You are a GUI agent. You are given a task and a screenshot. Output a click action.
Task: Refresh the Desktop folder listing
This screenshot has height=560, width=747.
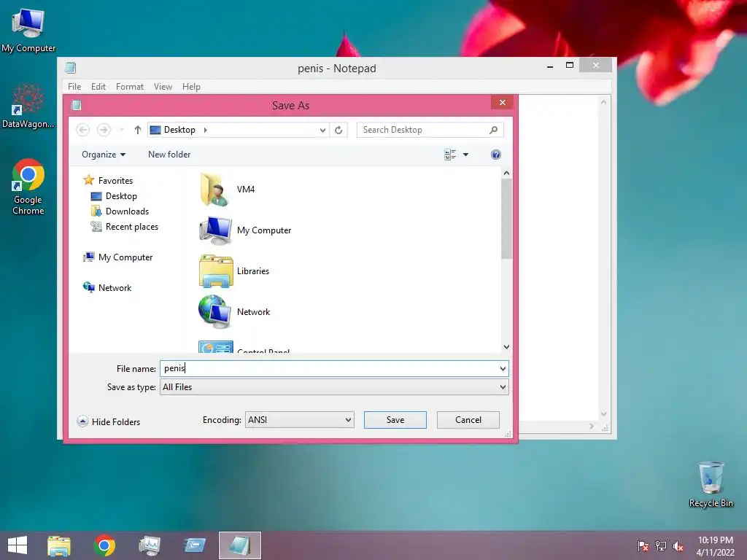(x=338, y=130)
